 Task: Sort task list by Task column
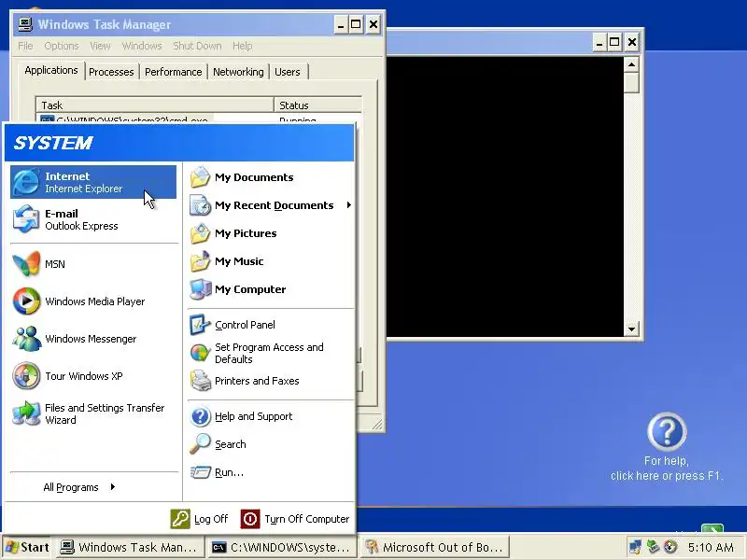[154, 105]
